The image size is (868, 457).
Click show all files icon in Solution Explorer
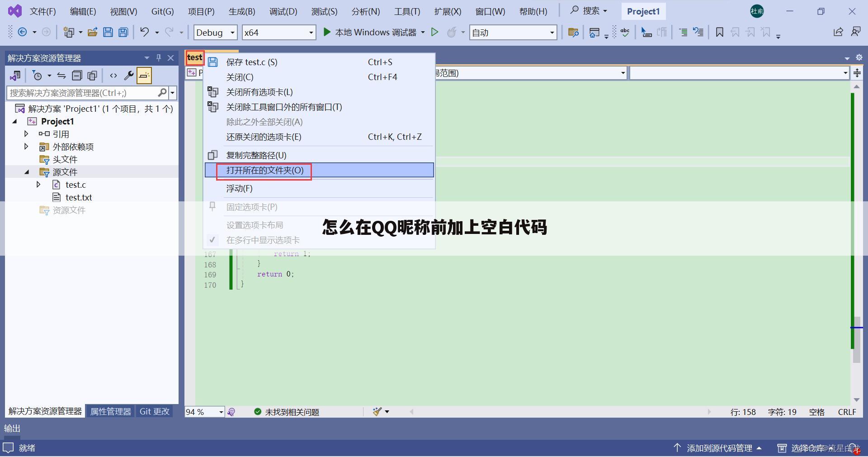point(92,76)
